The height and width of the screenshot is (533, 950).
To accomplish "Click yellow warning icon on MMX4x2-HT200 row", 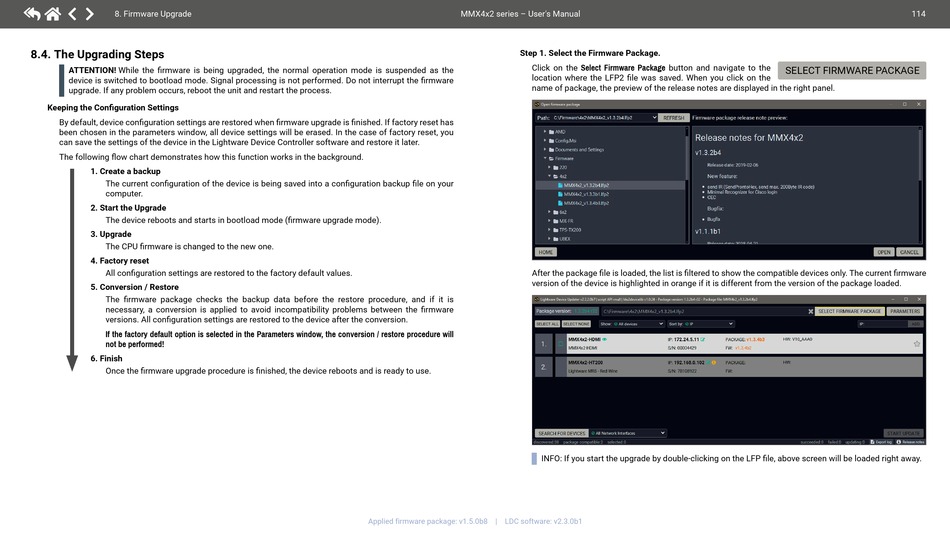I will point(714,362).
